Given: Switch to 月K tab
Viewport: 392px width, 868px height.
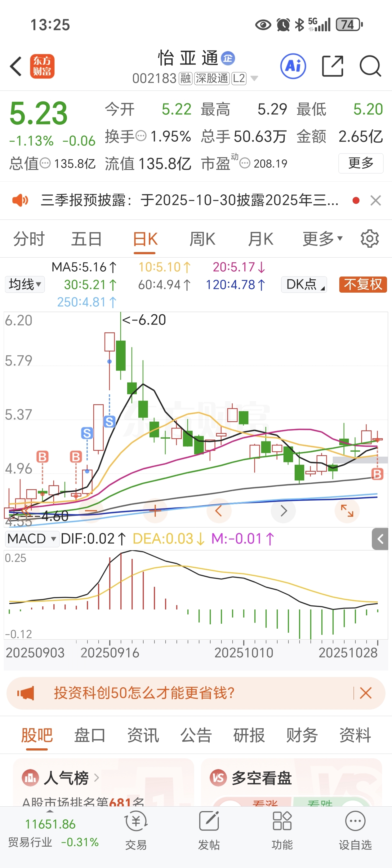Looking at the screenshot, I should 261,239.
